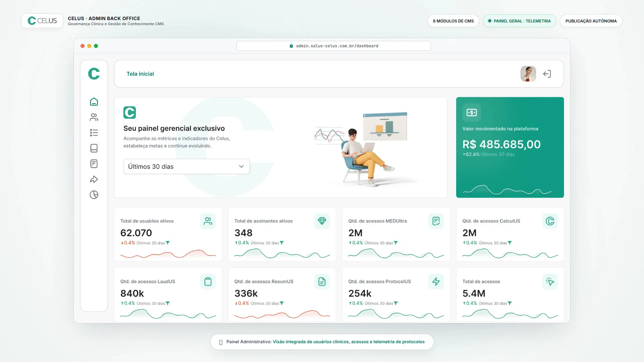Open the period filter on the Total de acessos card
Image resolution: width=644 pixels, height=362 pixels.
(x=510, y=303)
